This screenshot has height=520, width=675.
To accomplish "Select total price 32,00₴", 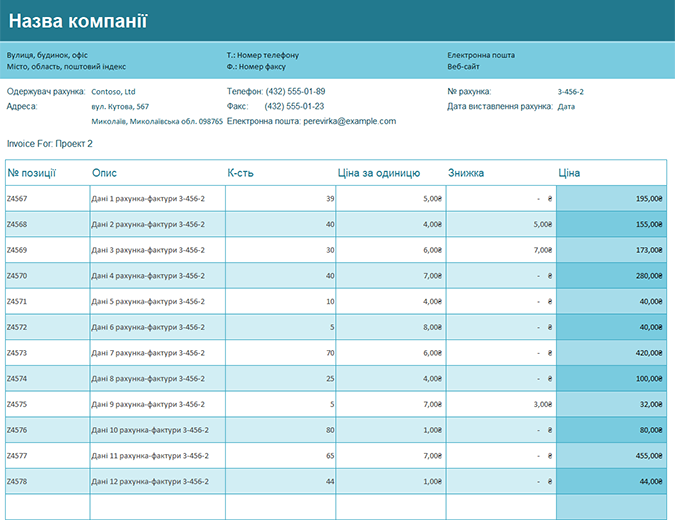I will tap(611, 404).
